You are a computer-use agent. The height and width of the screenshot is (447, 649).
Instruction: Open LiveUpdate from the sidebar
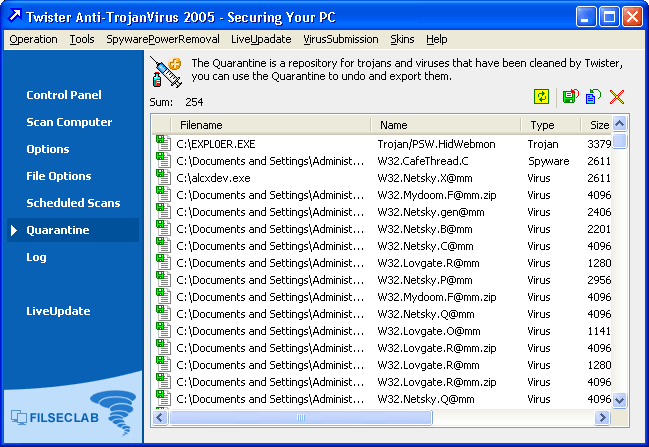click(x=58, y=311)
